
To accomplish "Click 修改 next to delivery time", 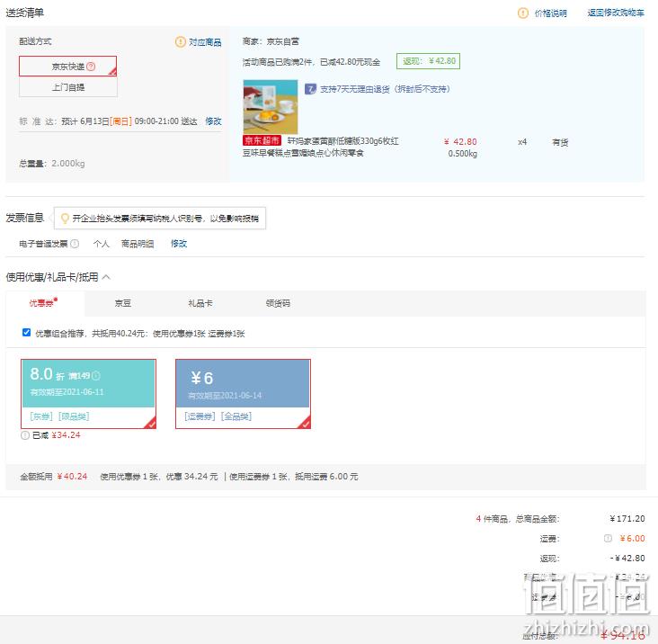I will coord(213,121).
